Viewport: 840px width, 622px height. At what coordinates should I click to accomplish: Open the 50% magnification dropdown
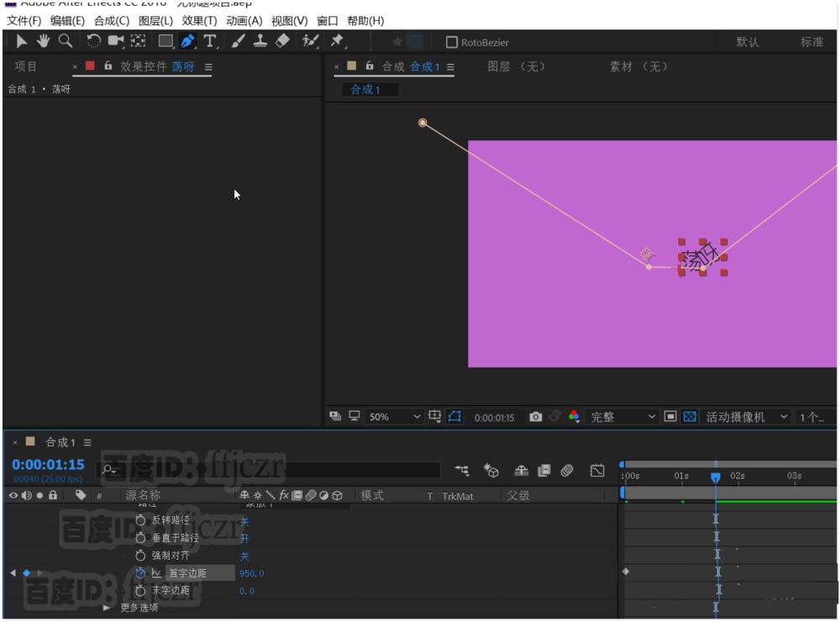tap(394, 417)
